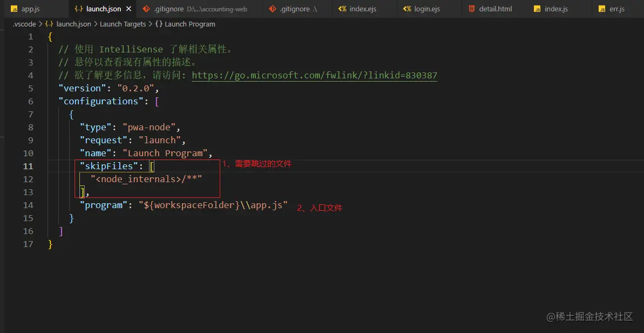Click the "name" key
The width and height of the screenshot is (644, 333).
(96, 153)
